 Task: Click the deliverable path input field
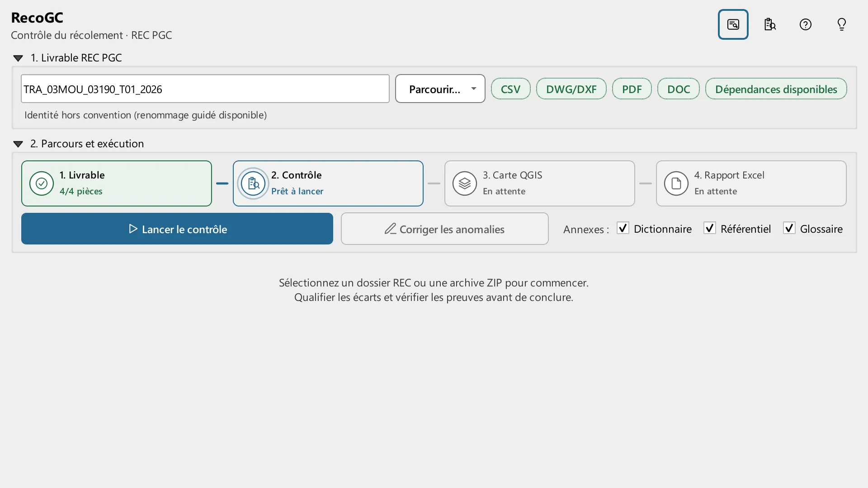(x=205, y=89)
